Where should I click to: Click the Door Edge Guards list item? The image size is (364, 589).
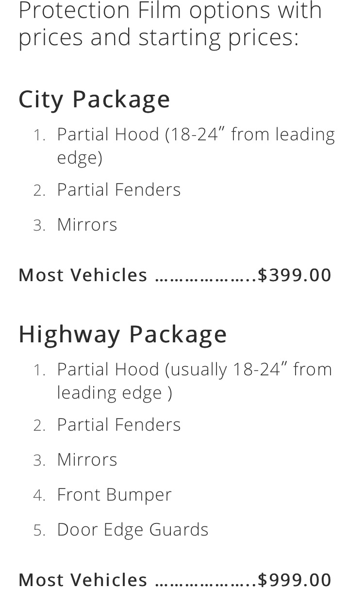click(x=132, y=529)
